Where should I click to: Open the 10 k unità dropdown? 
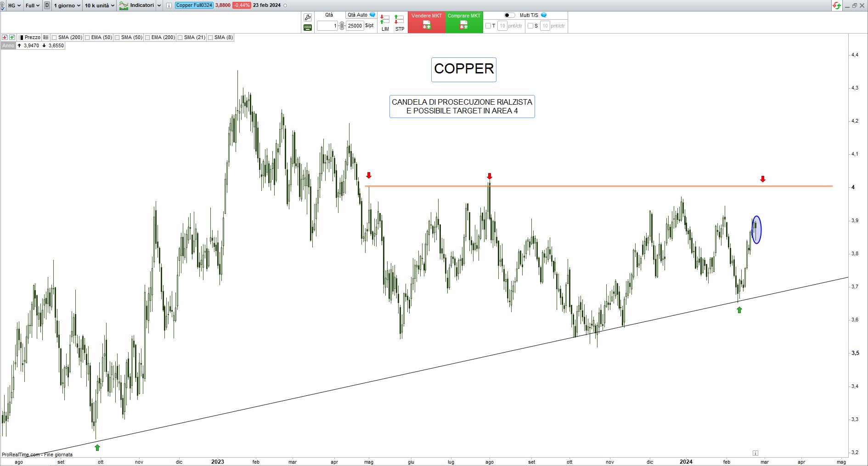pyautogui.click(x=99, y=6)
